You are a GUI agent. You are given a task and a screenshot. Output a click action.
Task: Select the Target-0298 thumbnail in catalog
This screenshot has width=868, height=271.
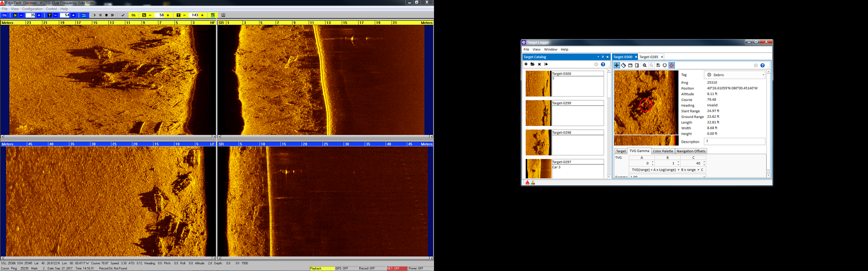pyautogui.click(x=538, y=143)
